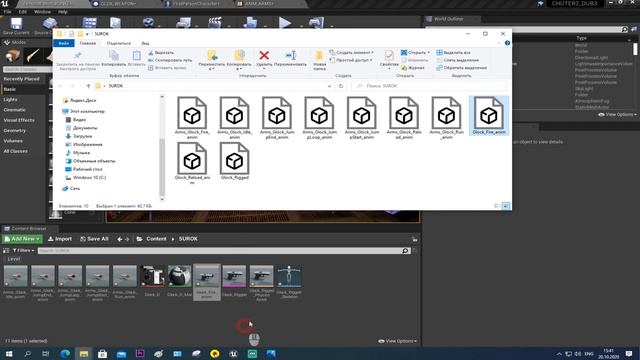Image resolution: width=640 pixels, height=360 pixels.
Task: Click Import button in Content Browser
Action: [x=60, y=239]
